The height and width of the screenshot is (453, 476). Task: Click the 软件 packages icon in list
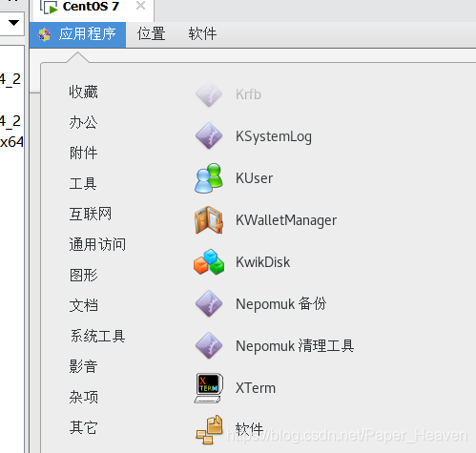click(209, 430)
